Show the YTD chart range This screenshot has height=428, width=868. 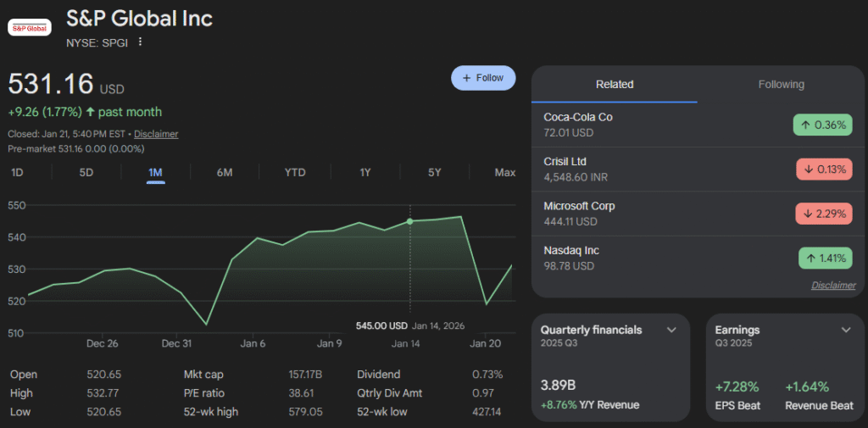point(295,173)
